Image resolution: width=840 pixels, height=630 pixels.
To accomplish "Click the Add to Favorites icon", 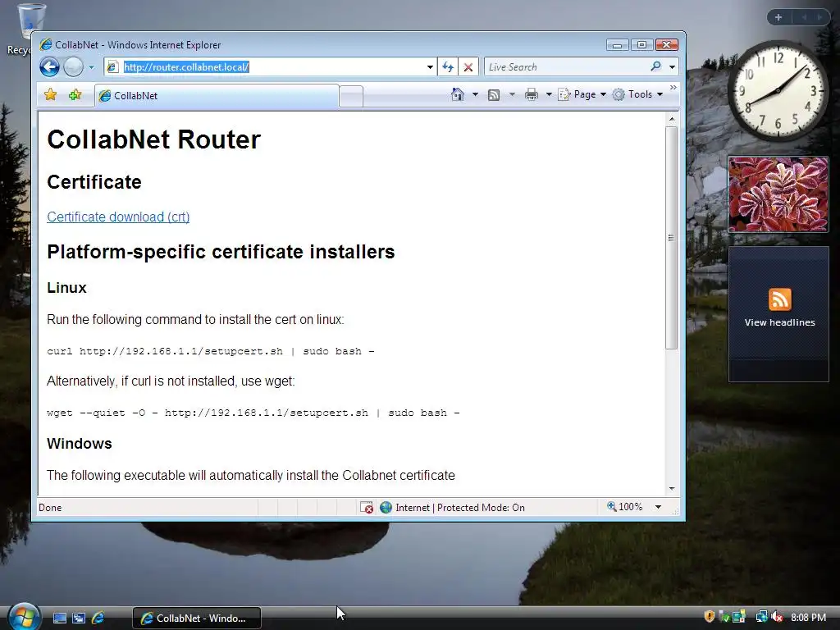I will [75, 95].
